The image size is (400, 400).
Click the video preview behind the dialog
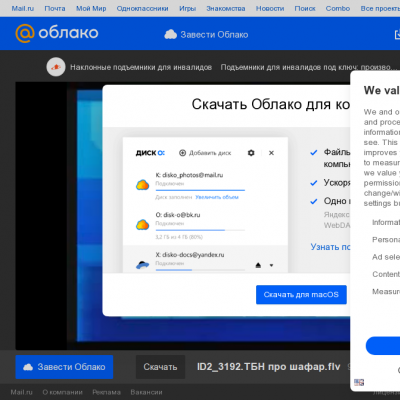tap(58, 217)
